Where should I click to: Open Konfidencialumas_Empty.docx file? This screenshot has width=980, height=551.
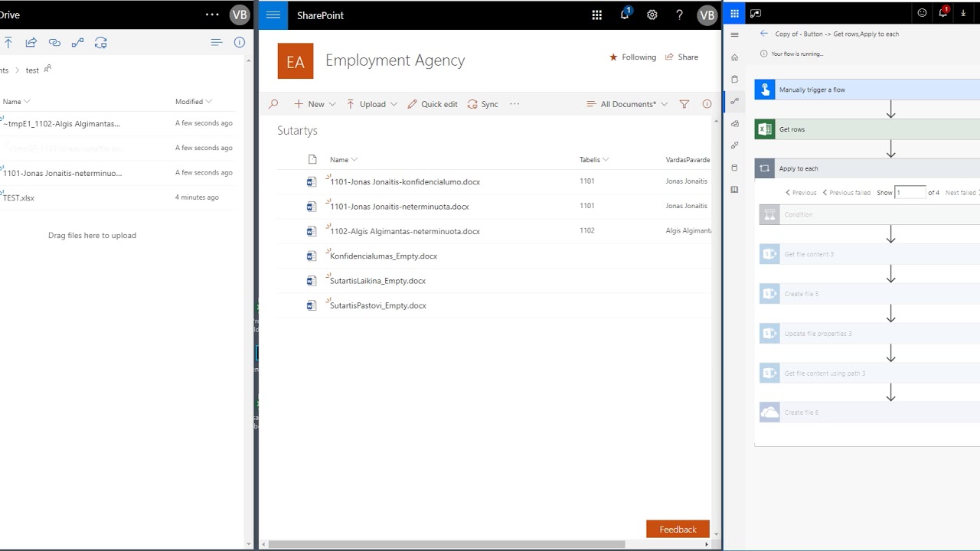tap(384, 256)
